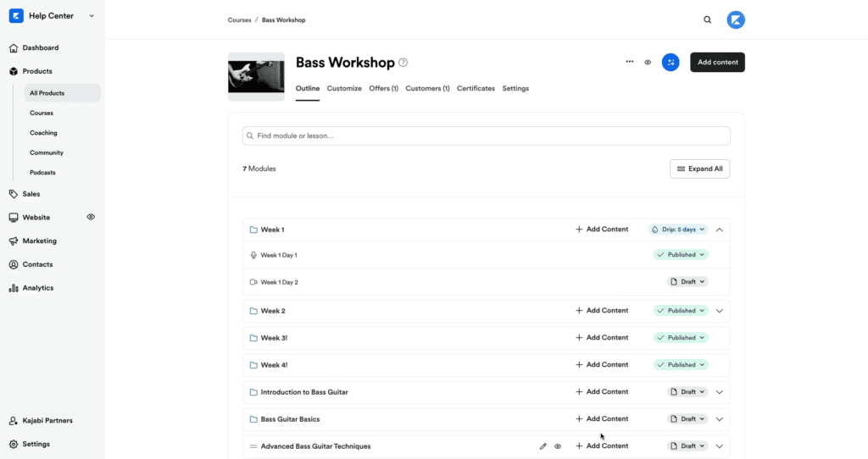Click the Week 1 Day 1 microphone icon
The image size is (868, 459).
[x=253, y=256]
